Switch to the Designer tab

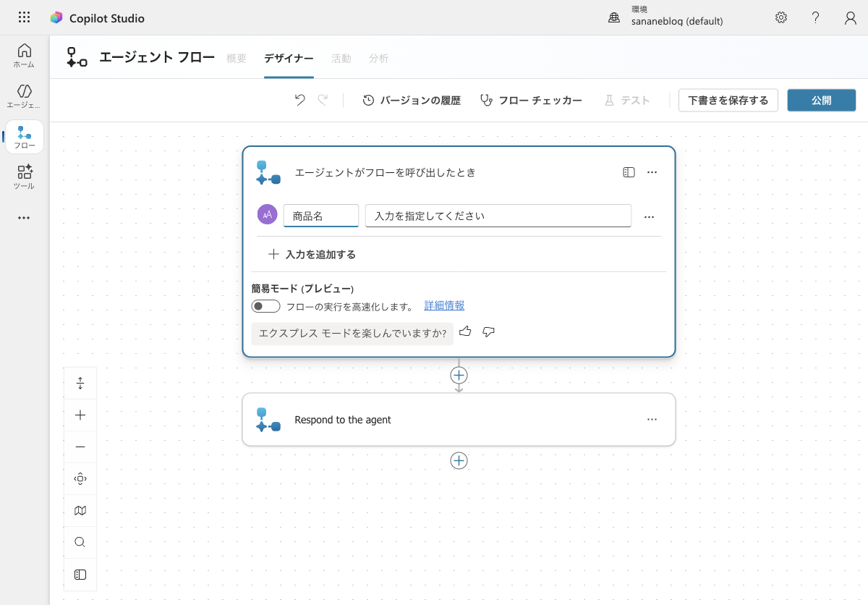[289, 59]
